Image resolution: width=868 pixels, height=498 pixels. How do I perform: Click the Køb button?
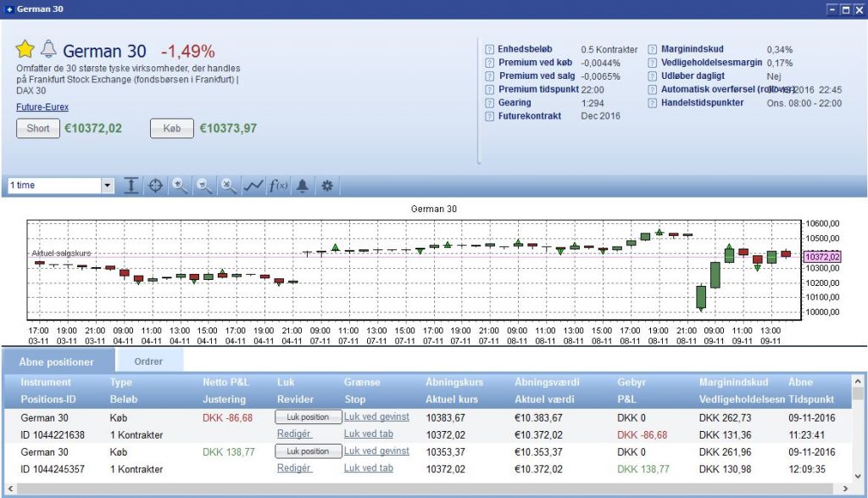click(171, 128)
